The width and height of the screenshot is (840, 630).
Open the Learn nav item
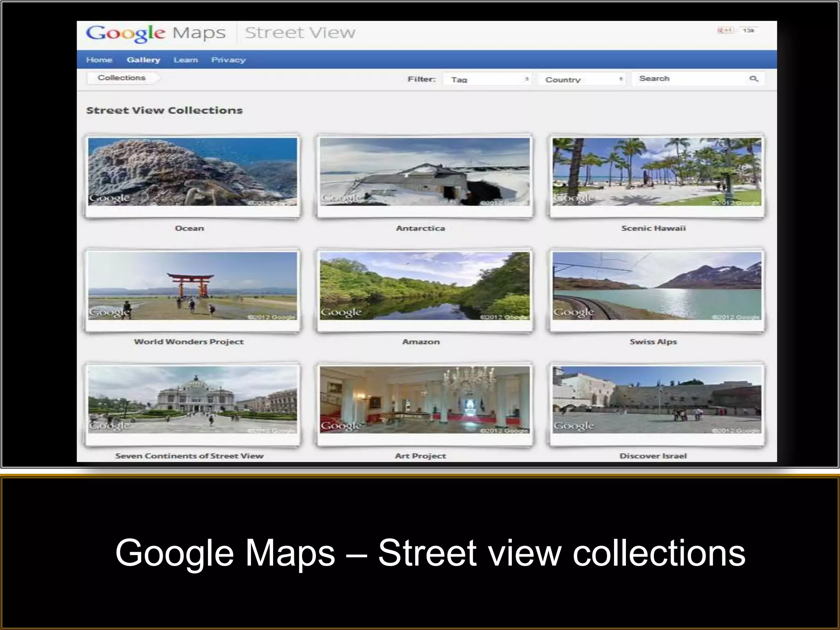pyautogui.click(x=186, y=60)
